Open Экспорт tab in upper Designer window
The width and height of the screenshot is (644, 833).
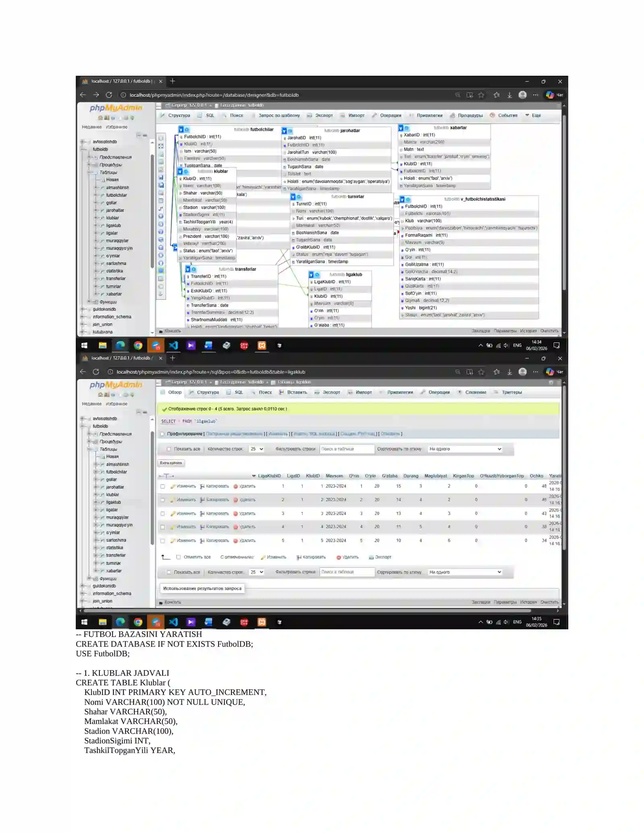point(320,115)
